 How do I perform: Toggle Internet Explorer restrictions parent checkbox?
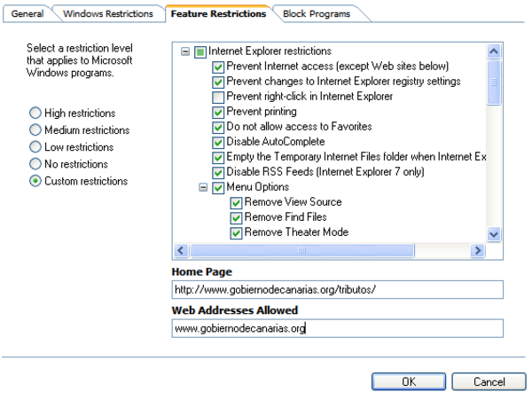(x=200, y=51)
